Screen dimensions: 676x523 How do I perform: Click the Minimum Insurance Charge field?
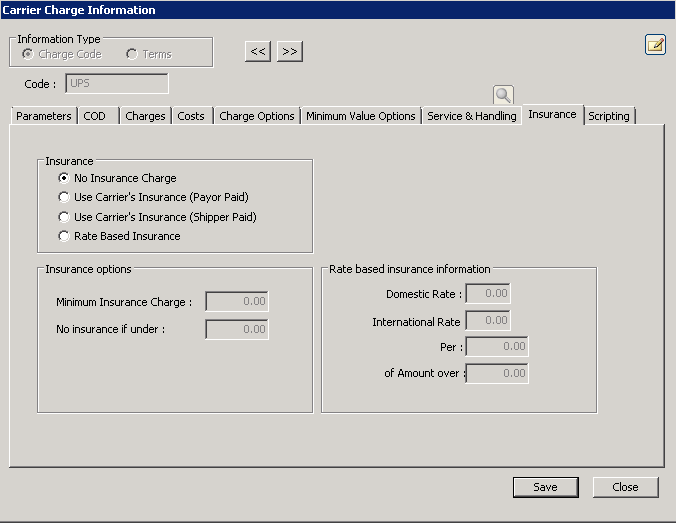click(237, 302)
